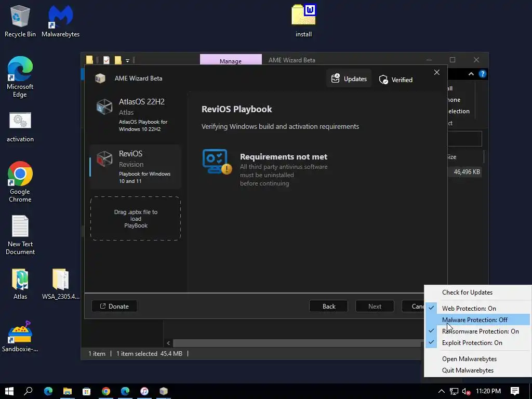Click Explorer help question mark icon

point(483,74)
